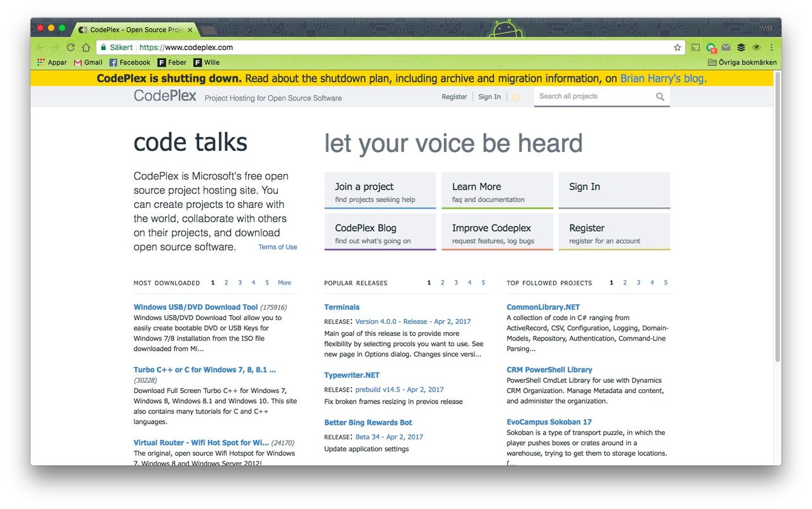Open the RSS feed icon in the header
Viewport: 812px width, 509px height.
(516, 97)
